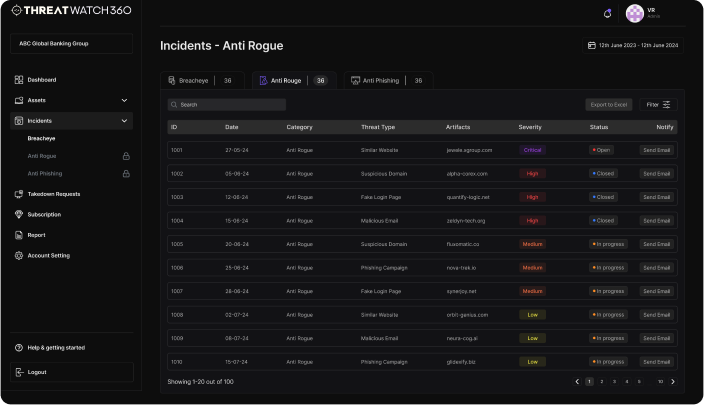Select Breacheye under Incidents in sidebar
The width and height of the screenshot is (704, 405).
42,138
